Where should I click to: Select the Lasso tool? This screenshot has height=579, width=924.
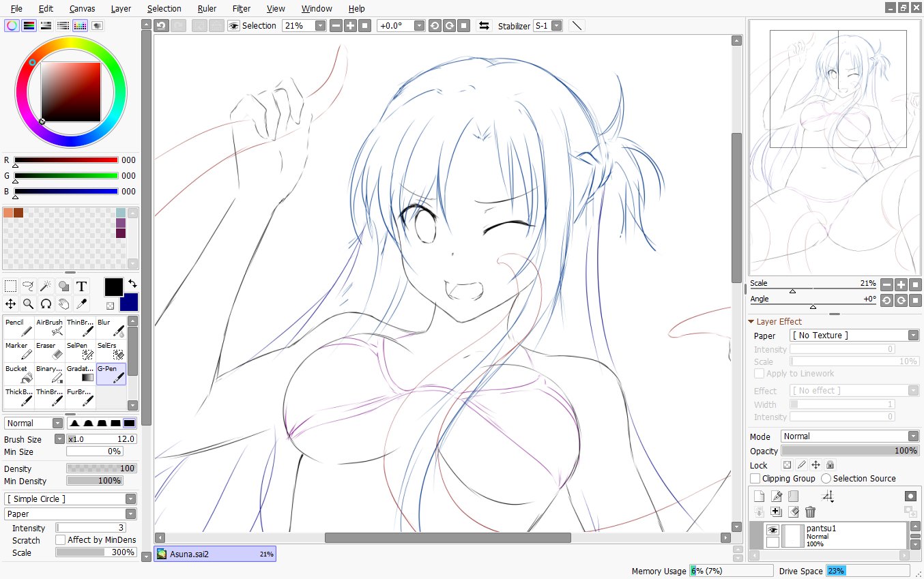click(x=28, y=286)
